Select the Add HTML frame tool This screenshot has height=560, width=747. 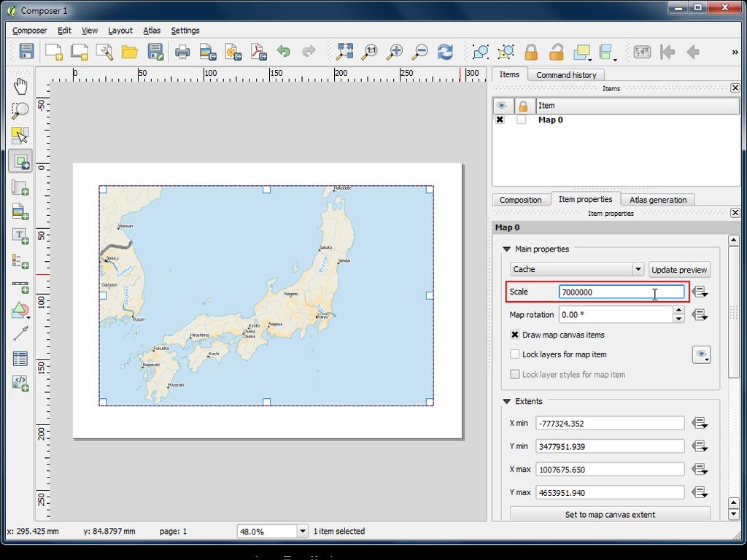click(x=20, y=384)
